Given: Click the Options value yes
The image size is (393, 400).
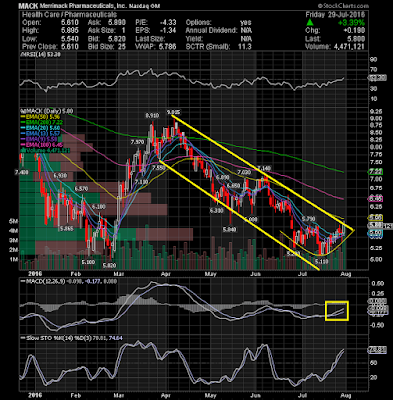Looking at the screenshot, I should click(246, 22).
